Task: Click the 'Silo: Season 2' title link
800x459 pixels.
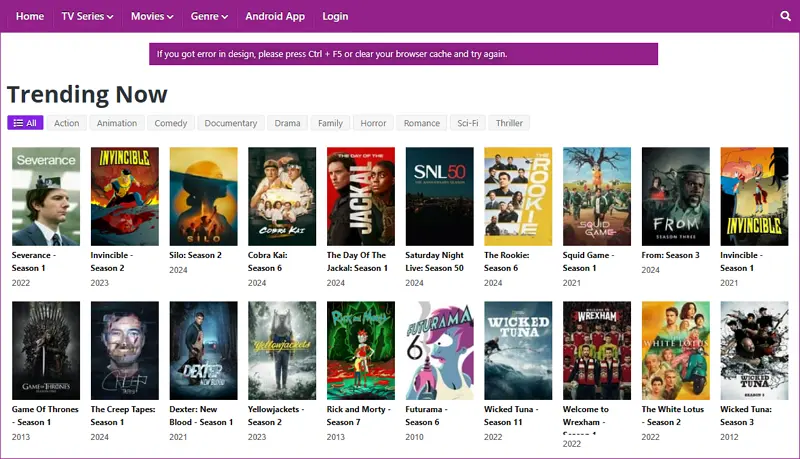Action: point(195,255)
